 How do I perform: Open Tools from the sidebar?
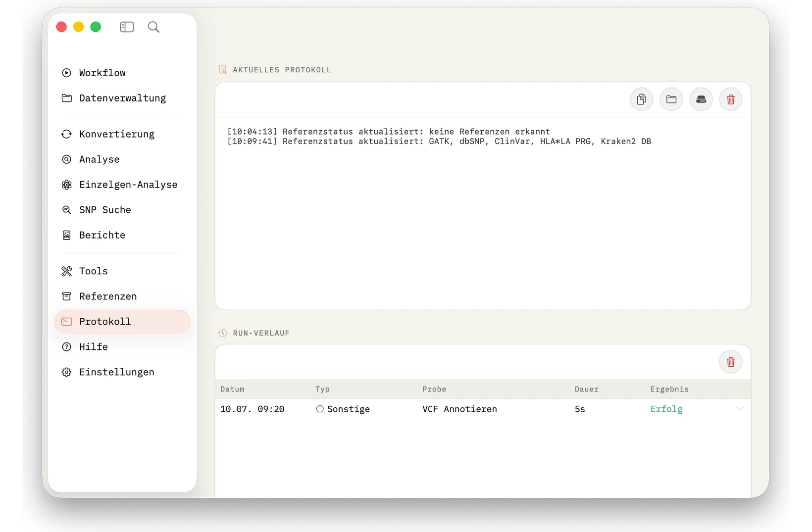[x=122, y=271]
